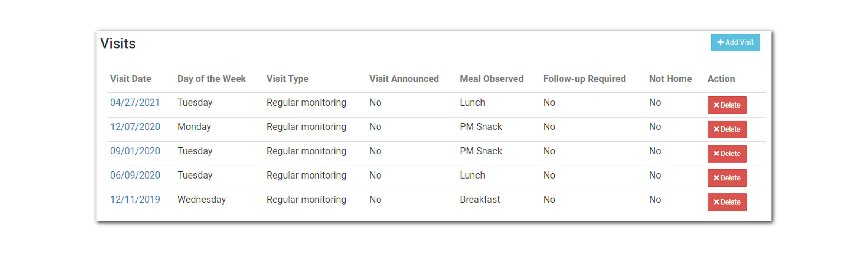Click the Meal Observed column header
This screenshot has height=266, width=868.
(491, 79)
